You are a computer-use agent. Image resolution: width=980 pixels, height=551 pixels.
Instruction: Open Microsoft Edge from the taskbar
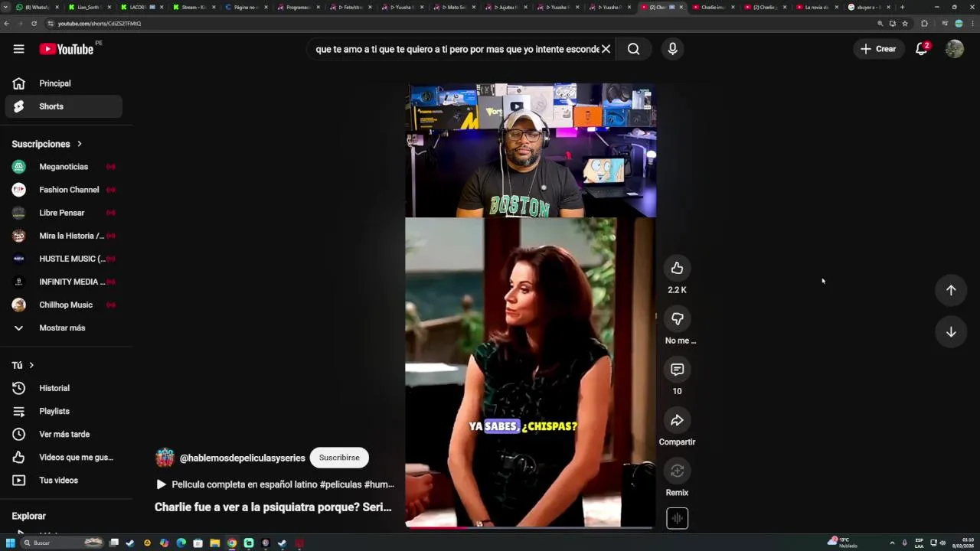pos(181,543)
